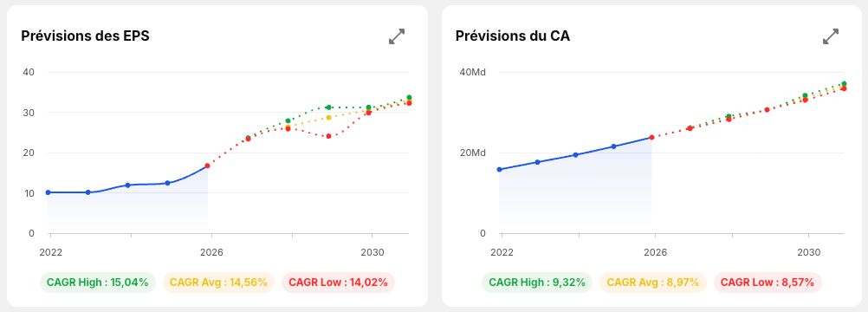Select EPS CAGR High 15,04% badge
Viewport: 868px width, 312px height.
(97, 282)
